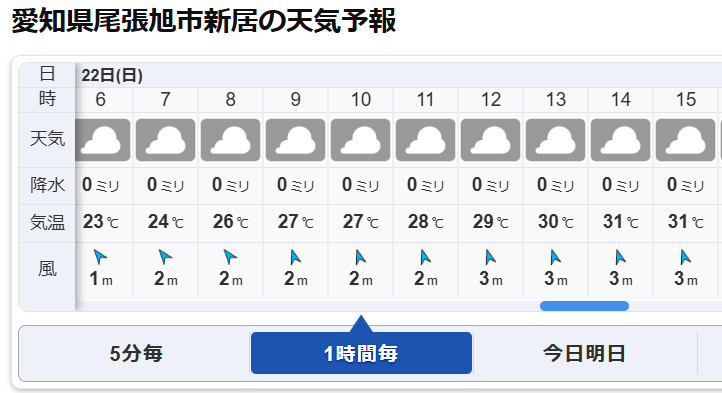This screenshot has height=393, width=722.
Task: Click the 30℃ temperature at 13 o'clock
Action: [x=556, y=222]
